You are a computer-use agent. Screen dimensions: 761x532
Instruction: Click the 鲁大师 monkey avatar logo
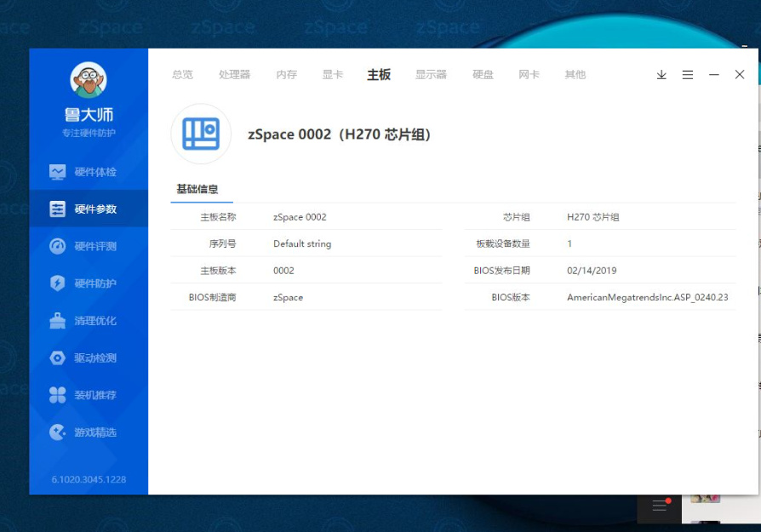89,80
